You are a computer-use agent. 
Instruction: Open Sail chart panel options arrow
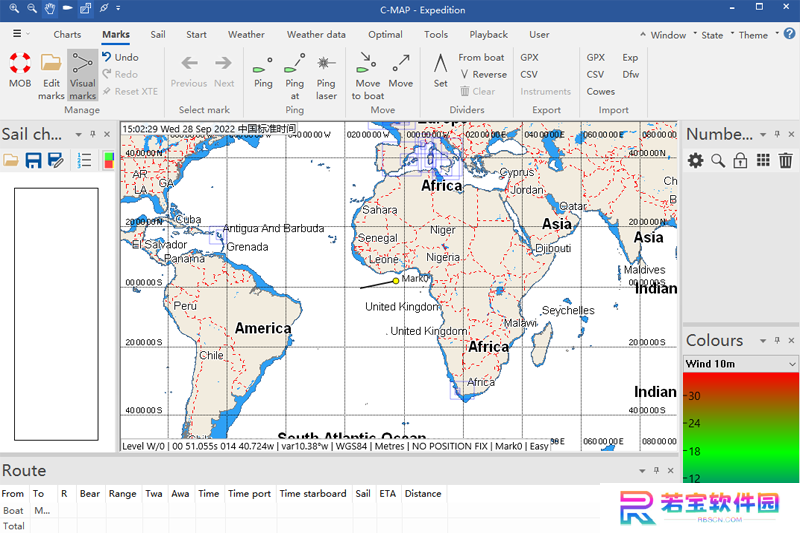pos(79,135)
